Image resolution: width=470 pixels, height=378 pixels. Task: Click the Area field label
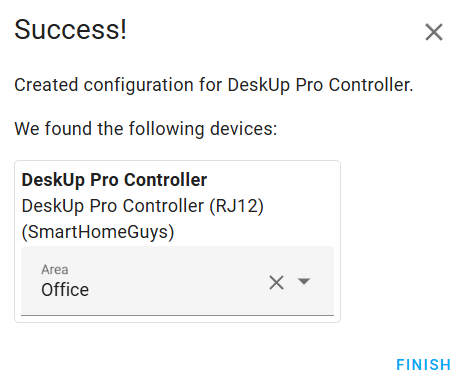pos(55,269)
